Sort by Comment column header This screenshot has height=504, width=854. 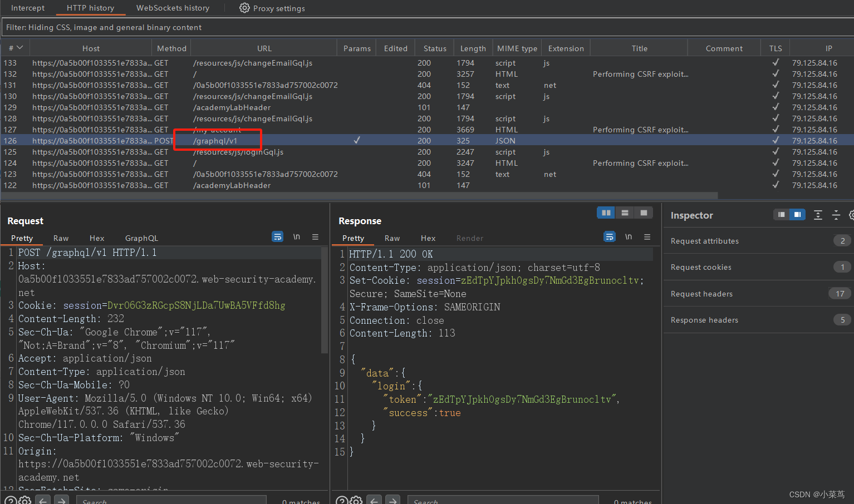[x=724, y=48]
